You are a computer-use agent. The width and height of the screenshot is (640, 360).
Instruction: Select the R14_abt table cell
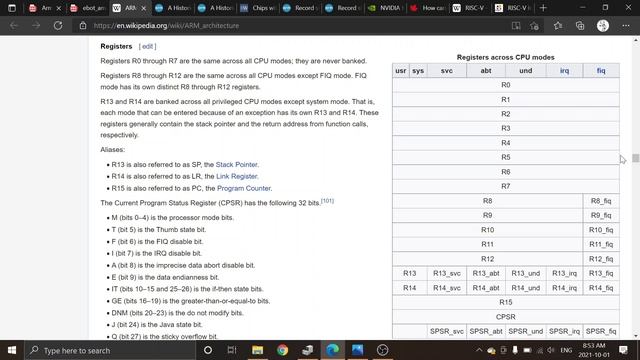click(486, 288)
